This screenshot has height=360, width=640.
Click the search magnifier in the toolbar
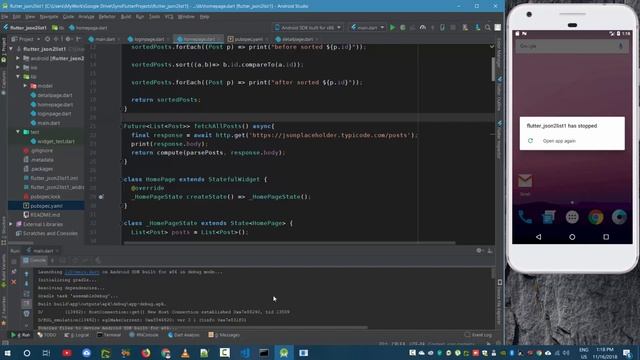click(x=488, y=27)
